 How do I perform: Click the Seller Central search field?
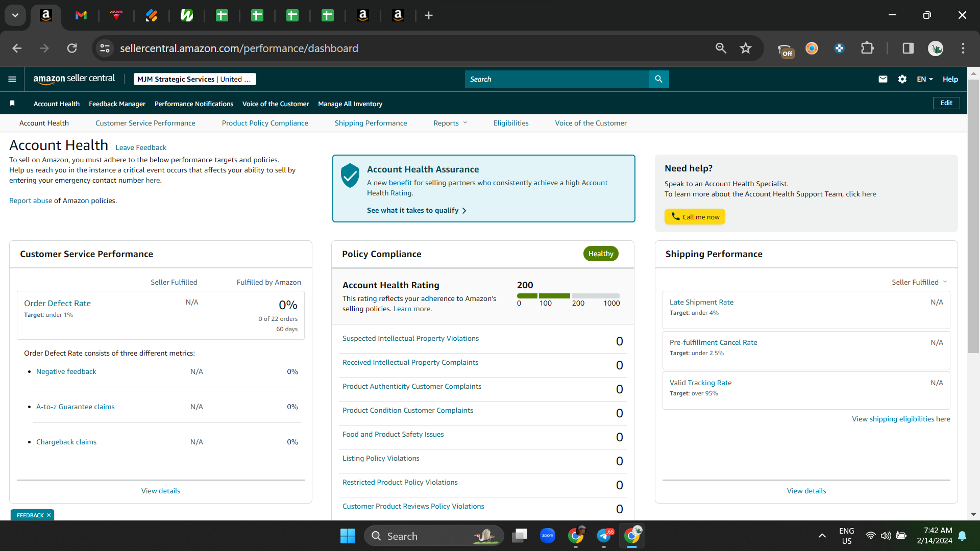(557, 79)
